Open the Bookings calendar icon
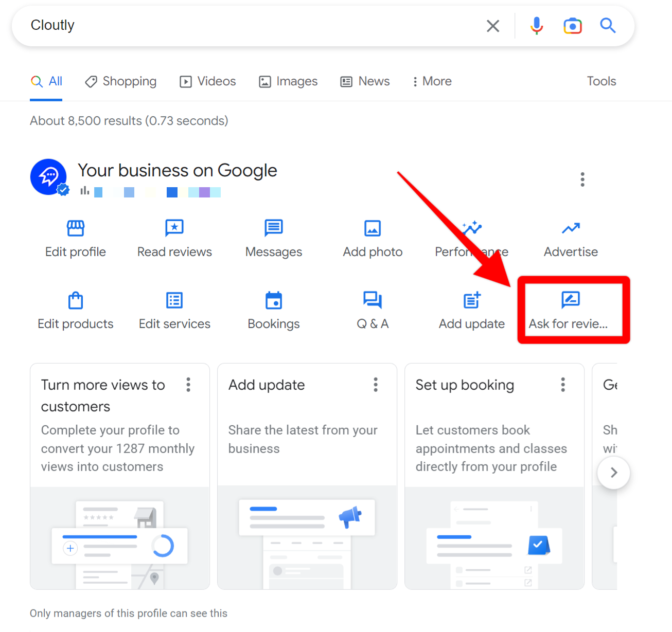This screenshot has width=672, height=632. tap(273, 300)
